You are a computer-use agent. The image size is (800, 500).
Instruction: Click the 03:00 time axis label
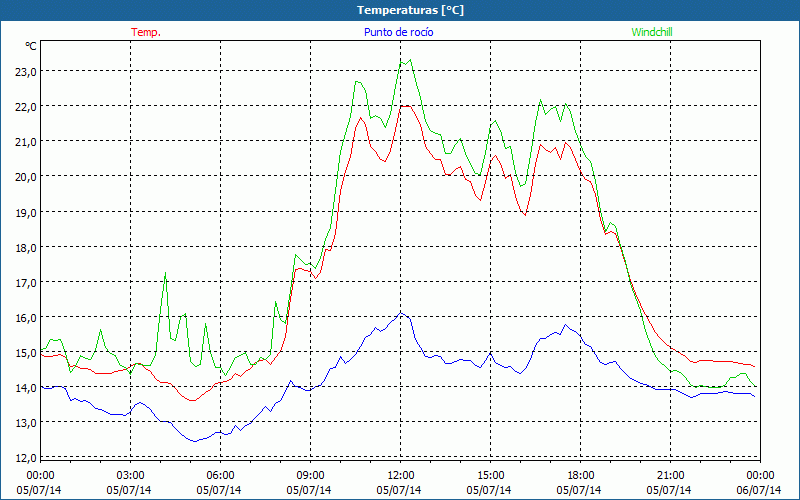(130, 475)
